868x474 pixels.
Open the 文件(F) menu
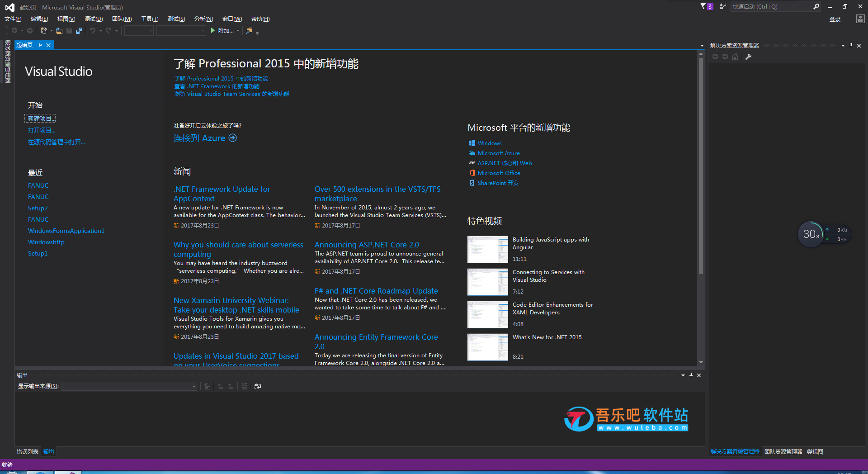click(x=13, y=19)
